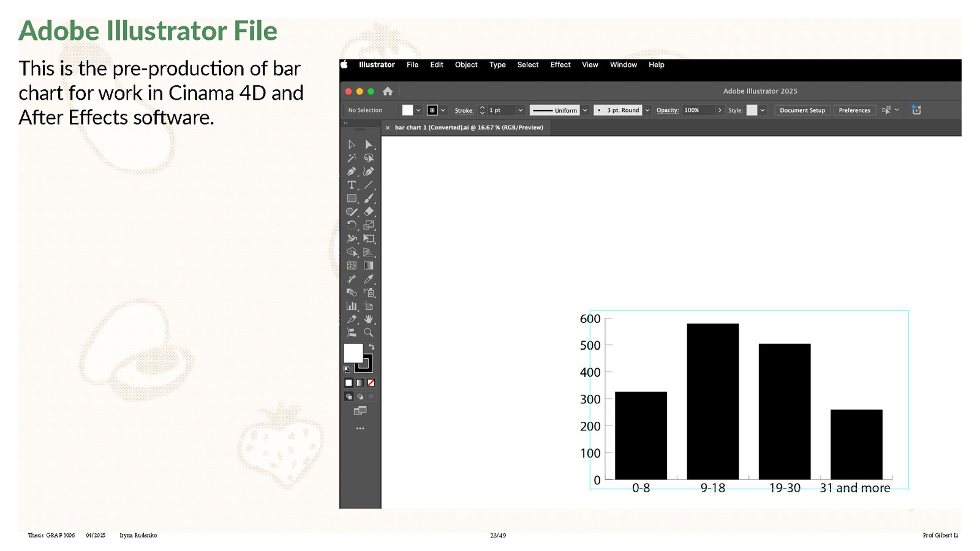Grab the Hand tool
Image resolution: width=980 pixels, height=551 pixels.
(x=368, y=319)
